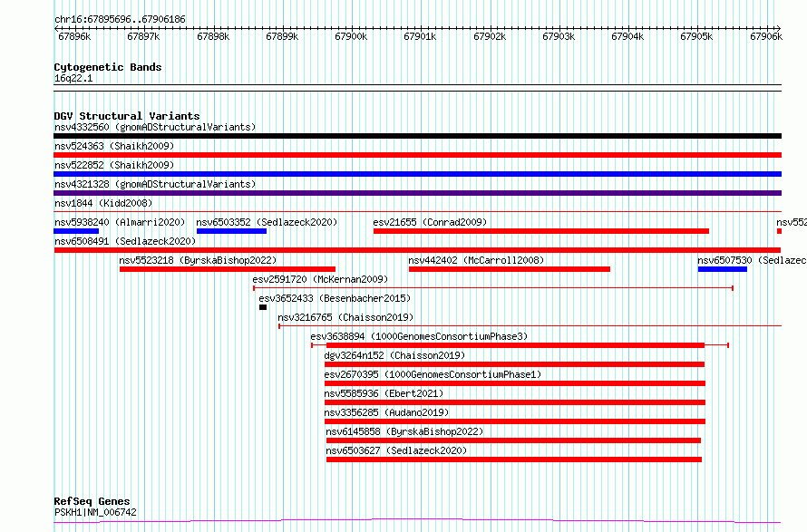Click the red nsv5523218 ByrskaBishop2022 bar
Viewport: 807px width, 532px height.
click(x=228, y=269)
